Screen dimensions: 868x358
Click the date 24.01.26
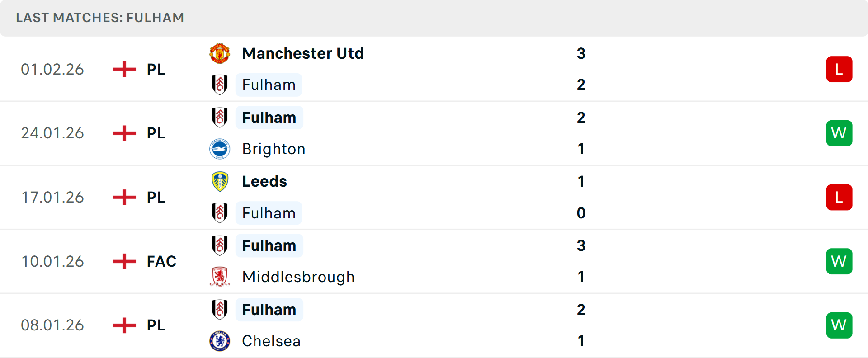coord(52,133)
